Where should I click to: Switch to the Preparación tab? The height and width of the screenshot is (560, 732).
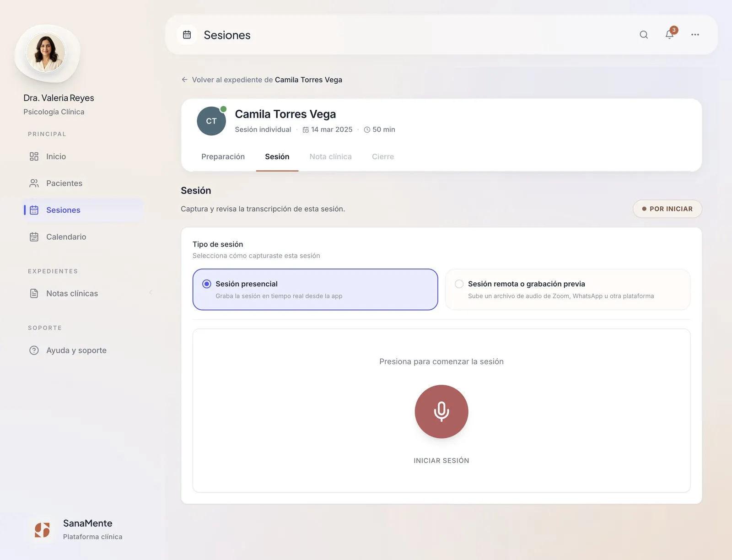click(223, 156)
